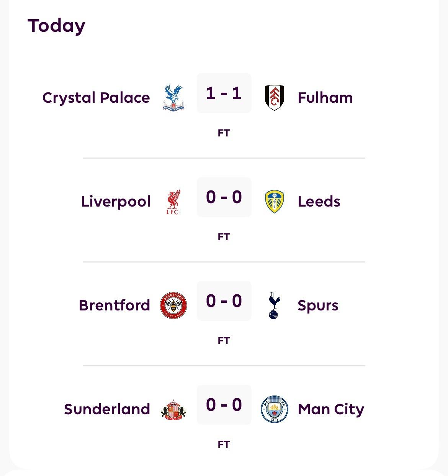Select the Man City team name
The image size is (448, 476).
click(x=331, y=409)
